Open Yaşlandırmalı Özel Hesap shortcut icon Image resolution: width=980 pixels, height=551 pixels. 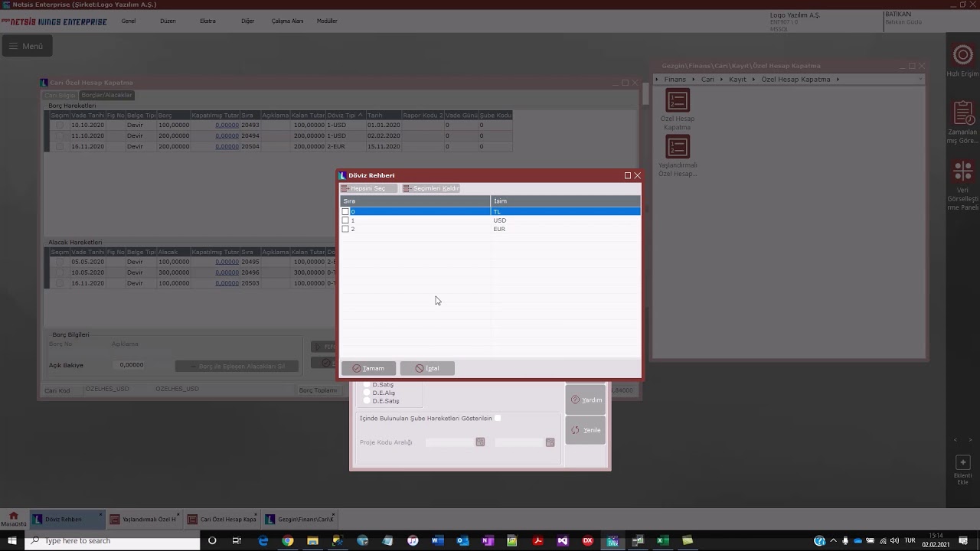[678, 146]
